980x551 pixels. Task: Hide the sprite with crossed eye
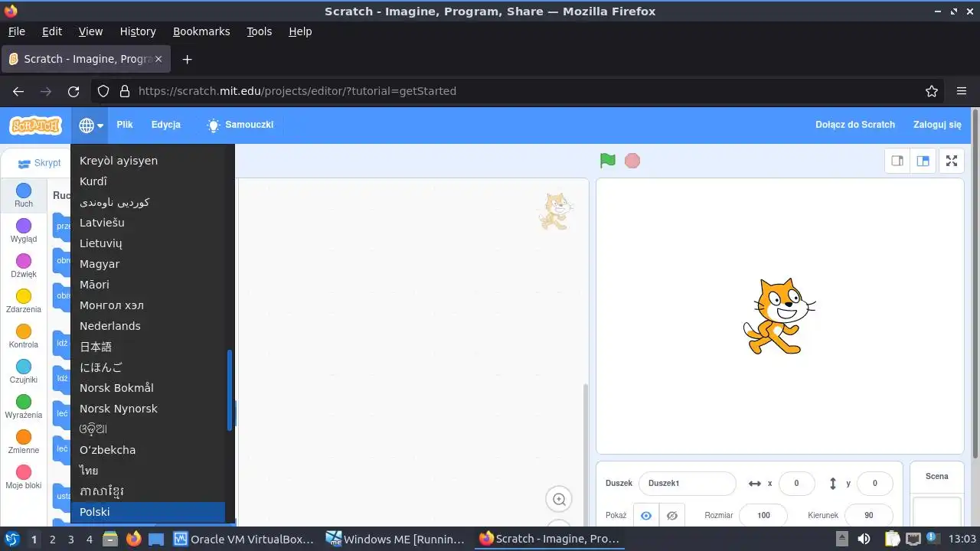click(x=672, y=516)
